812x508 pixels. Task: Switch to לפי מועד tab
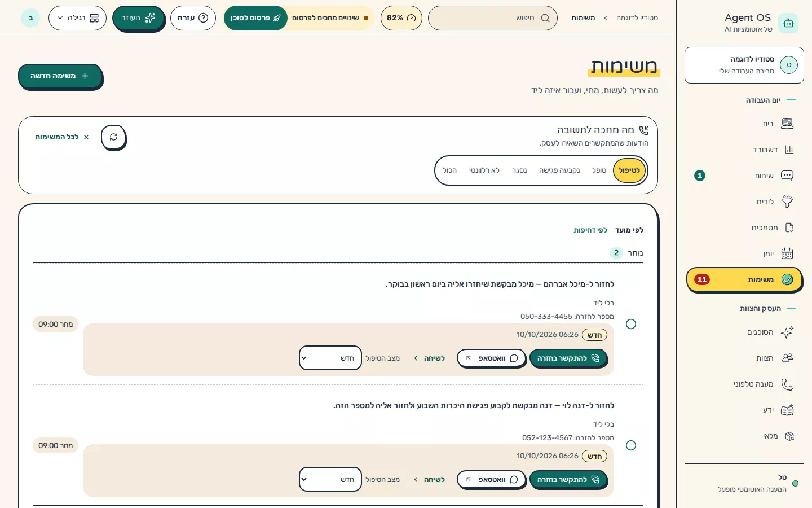(629, 230)
